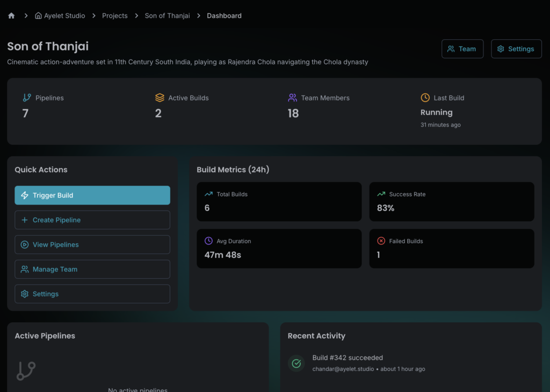
Task: Click the Success Rate trend icon
Action: click(381, 194)
